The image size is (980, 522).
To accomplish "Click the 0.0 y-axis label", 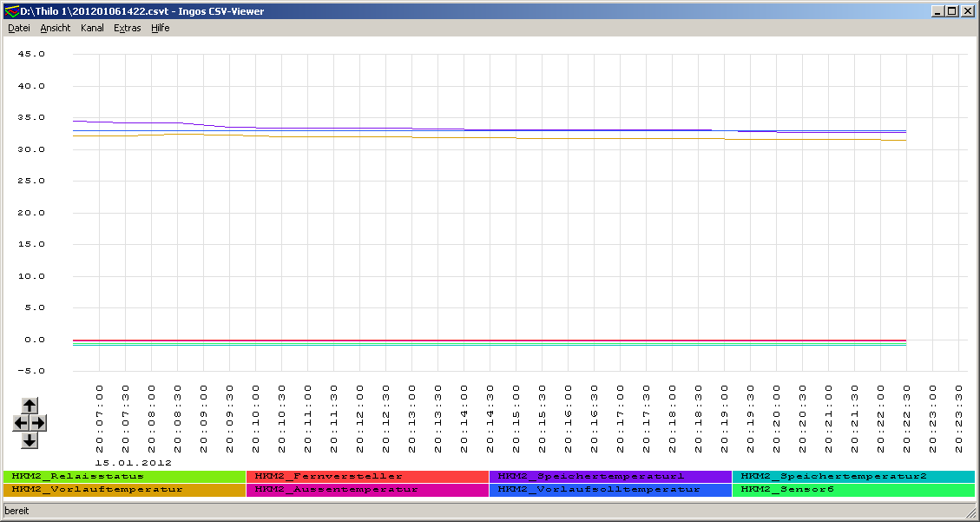I will tap(36, 340).
